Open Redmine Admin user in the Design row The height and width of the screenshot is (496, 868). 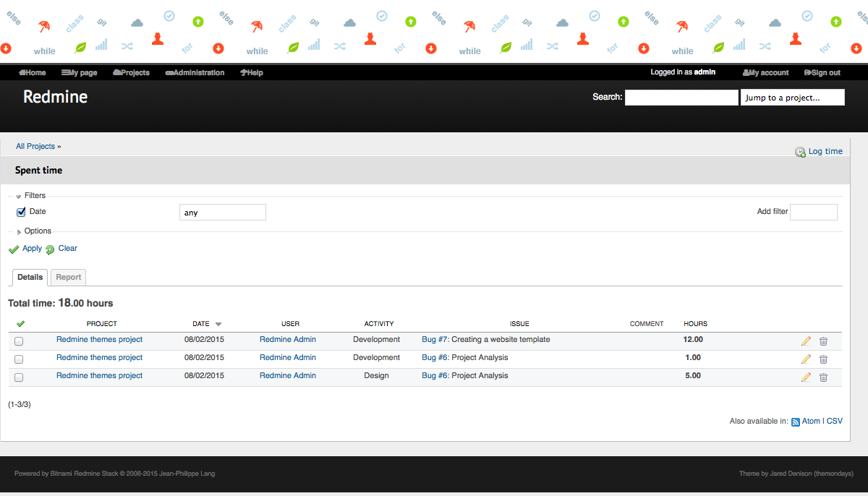click(x=288, y=376)
